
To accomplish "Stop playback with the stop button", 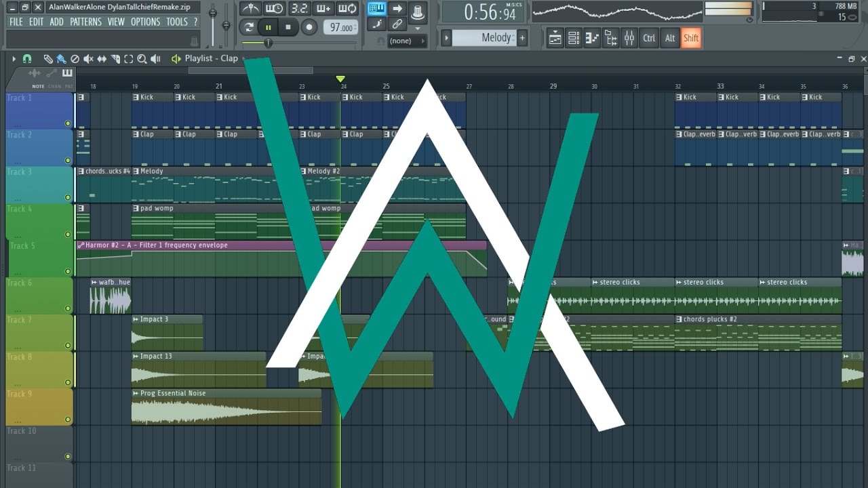I will [x=288, y=27].
